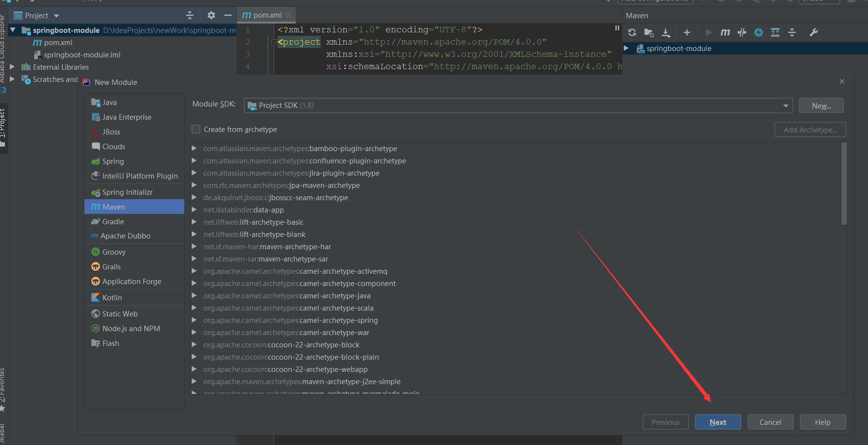The width and height of the screenshot is (868, 445).
Task: Select Java module type
Action: click(134, 102)
